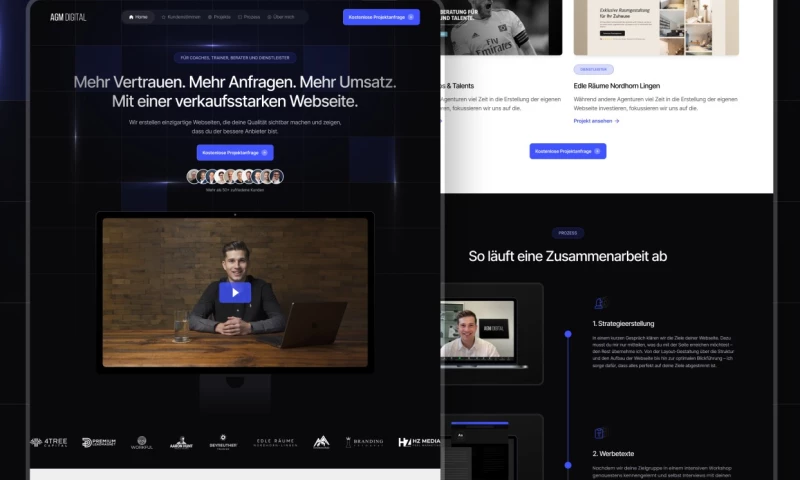Play the hero introduction video
The image size is (800, 480).
click(235, 292)
